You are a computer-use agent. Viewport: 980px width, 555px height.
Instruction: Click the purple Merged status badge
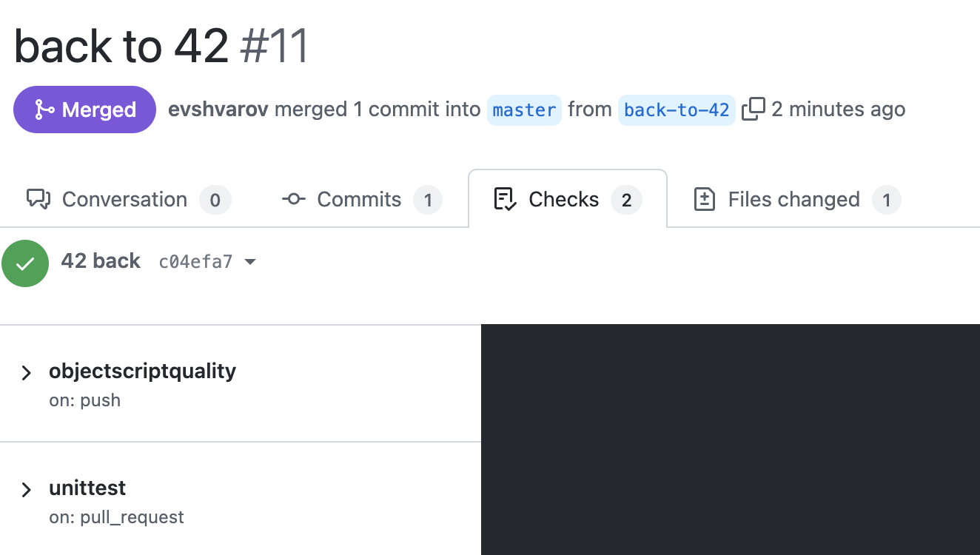tap(84, 110)
